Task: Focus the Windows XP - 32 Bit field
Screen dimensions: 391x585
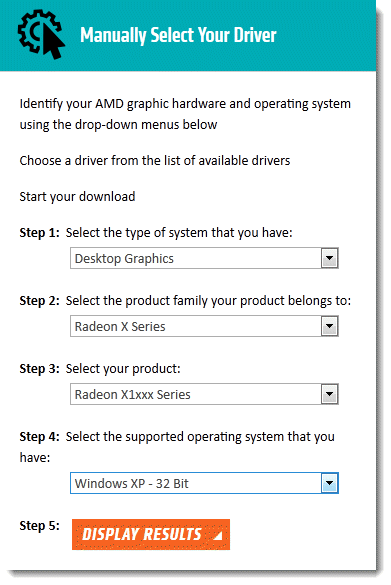Action: tap(204, 483)
